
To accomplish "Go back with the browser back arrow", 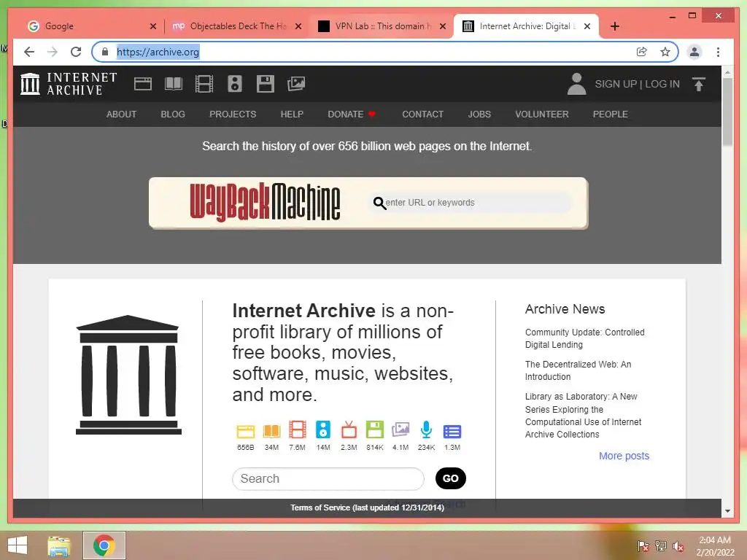I will [29, 52].
